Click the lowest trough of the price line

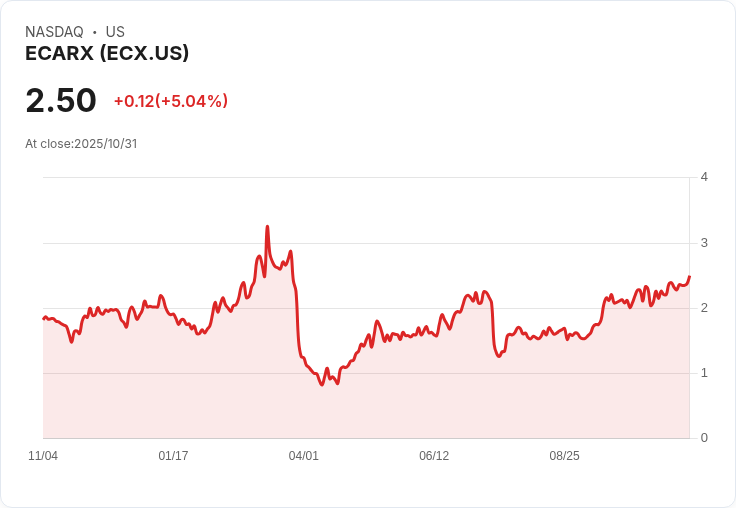(321, 384)
